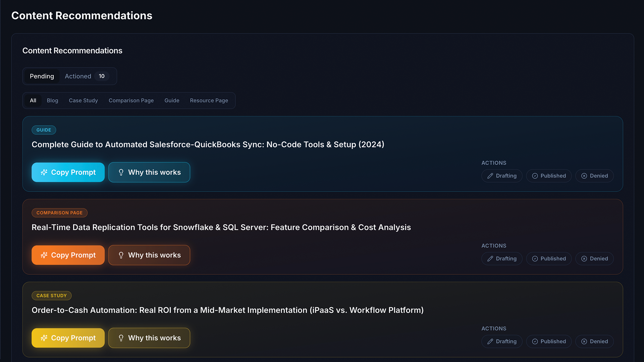Filter recommendations by Resource Page
This screenshot has height=362, width=644.
[209, 101]
